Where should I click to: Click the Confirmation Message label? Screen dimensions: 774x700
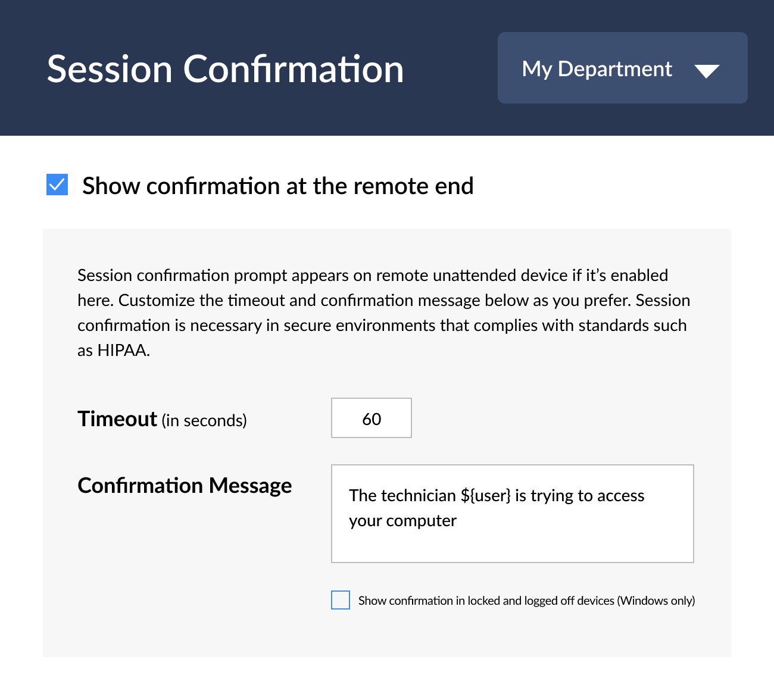tap(185, 486)
